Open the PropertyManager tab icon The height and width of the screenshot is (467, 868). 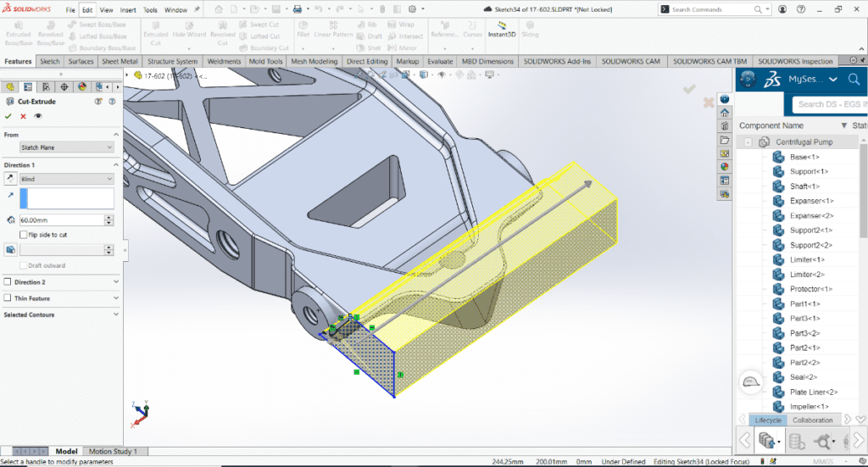pos(28,86)
